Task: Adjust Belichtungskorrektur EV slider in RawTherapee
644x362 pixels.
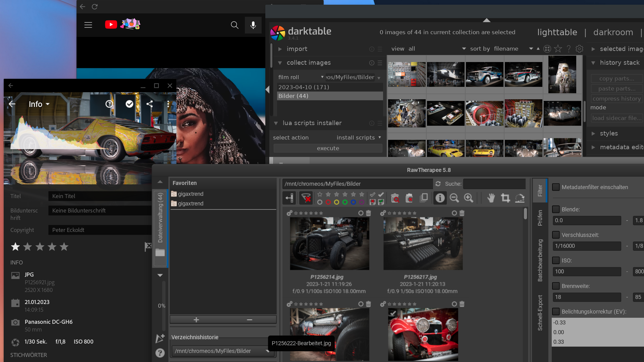Action: point(597,331)
